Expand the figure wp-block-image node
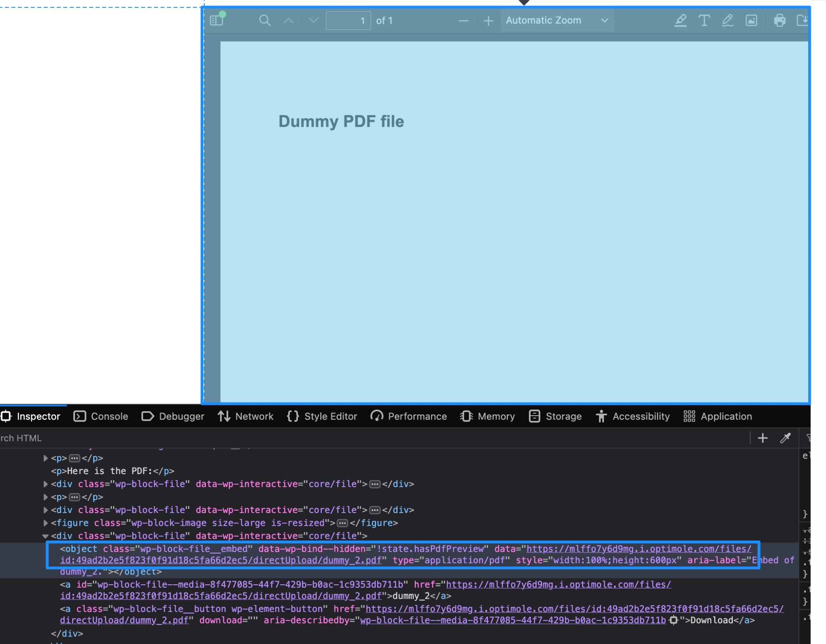 (46, 523)
